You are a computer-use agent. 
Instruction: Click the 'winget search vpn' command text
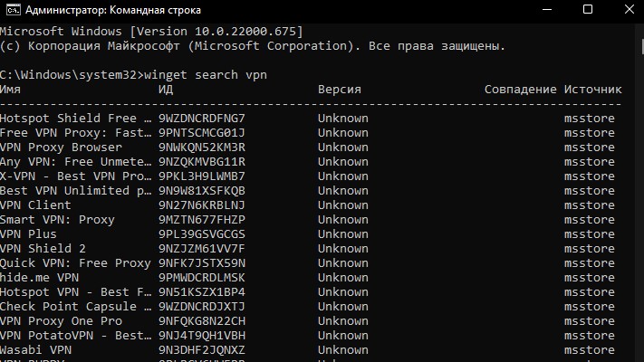(x=206, y=75)
